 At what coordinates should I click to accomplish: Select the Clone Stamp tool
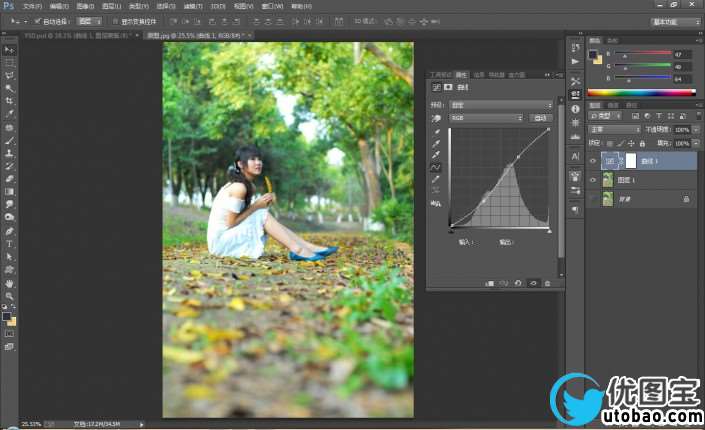click(x=9, y=153)
